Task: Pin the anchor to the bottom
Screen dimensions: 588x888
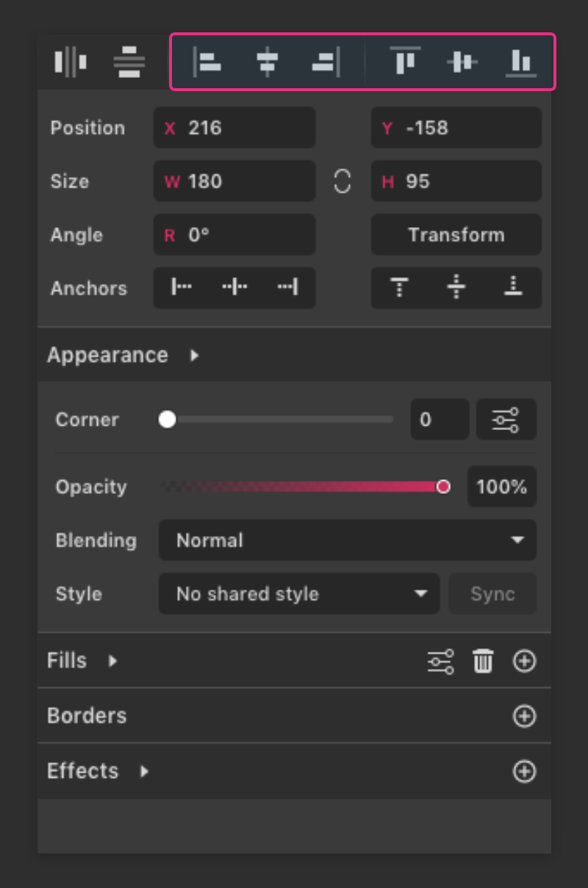Action: pos(512,288)
